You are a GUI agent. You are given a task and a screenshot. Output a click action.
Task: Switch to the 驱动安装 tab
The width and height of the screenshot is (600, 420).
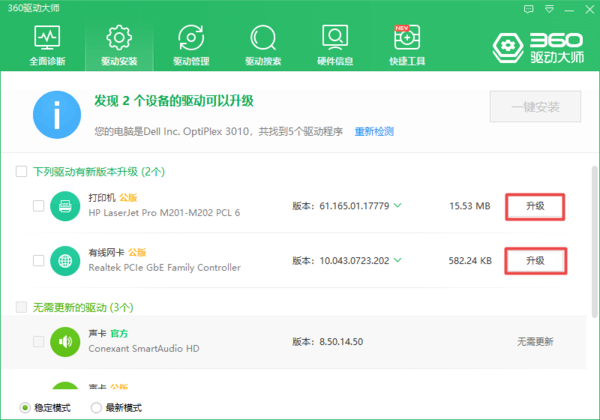click(119, 46)
